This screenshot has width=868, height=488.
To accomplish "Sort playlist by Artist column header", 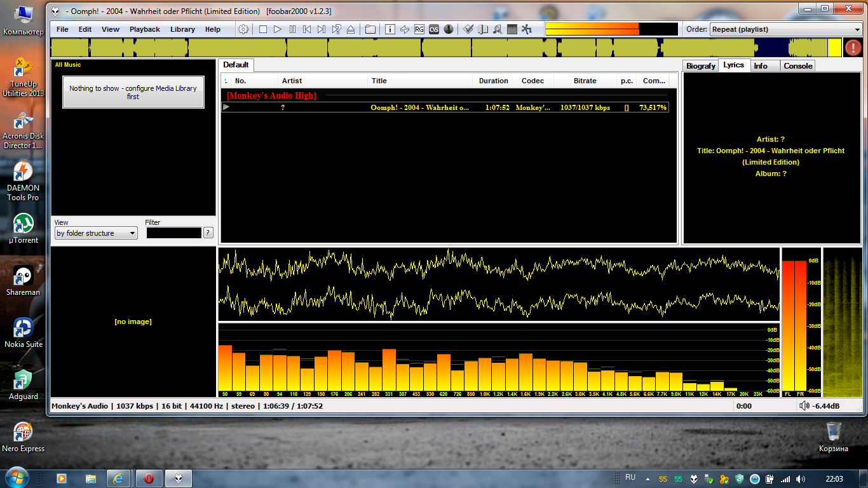I will click(x=323, y=81).
